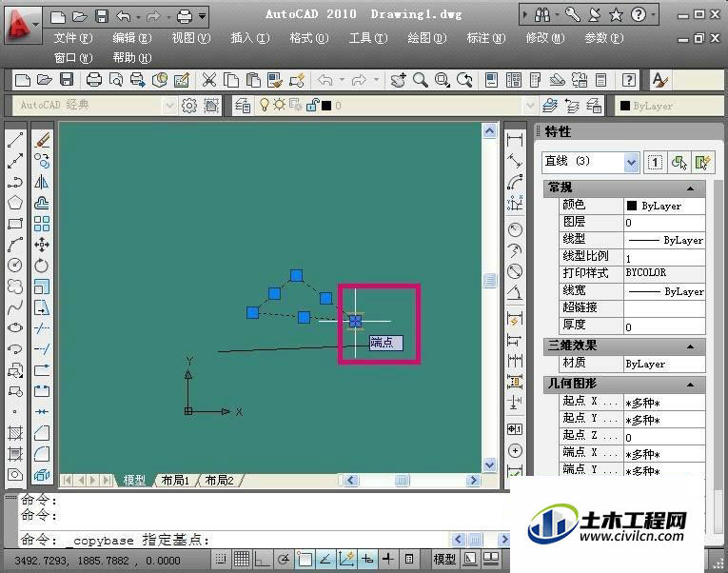Expand quick access toolbar customize arrow

pos(203,16)
